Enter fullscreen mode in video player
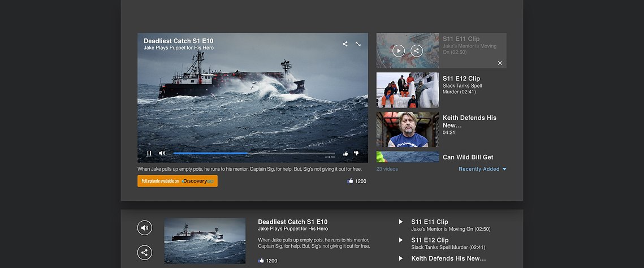This screenshot has width=644, height=268. pyautogui.click(x=358, y=44)
